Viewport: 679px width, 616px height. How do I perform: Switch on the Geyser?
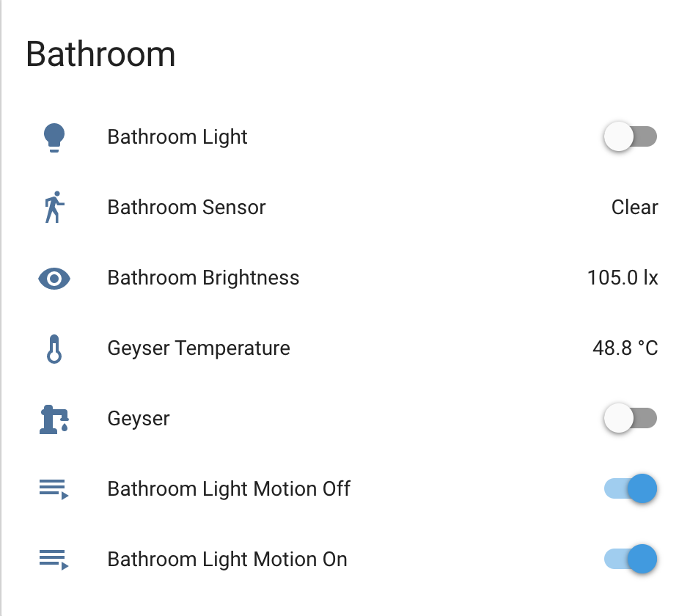coord(630,418)
